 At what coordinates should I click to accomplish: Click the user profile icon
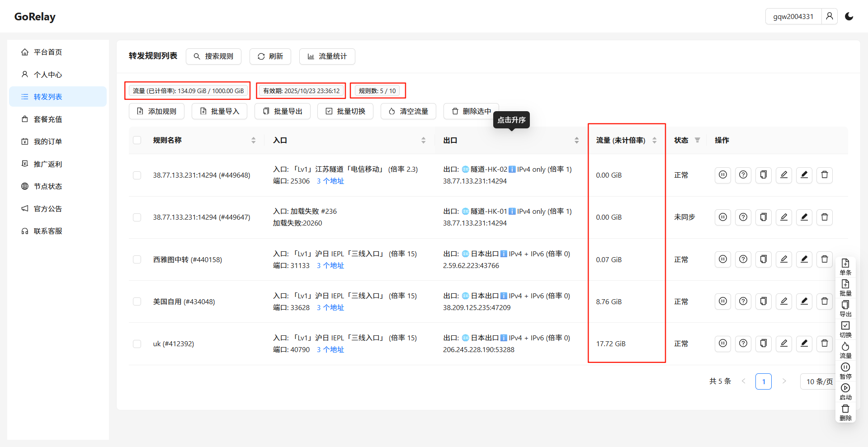point(829,16)
